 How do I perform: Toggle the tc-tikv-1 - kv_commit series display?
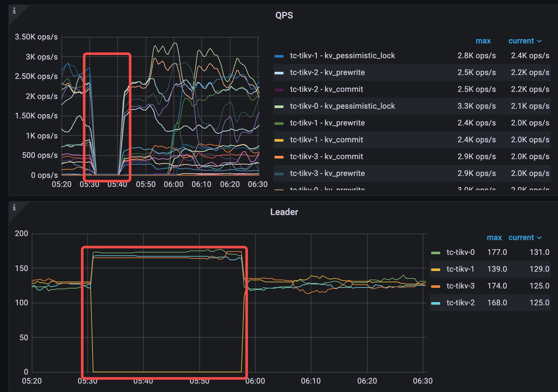[325, 140]
